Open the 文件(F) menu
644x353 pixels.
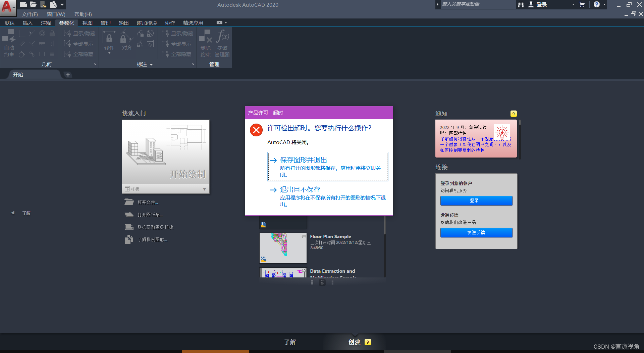(30, 14)
